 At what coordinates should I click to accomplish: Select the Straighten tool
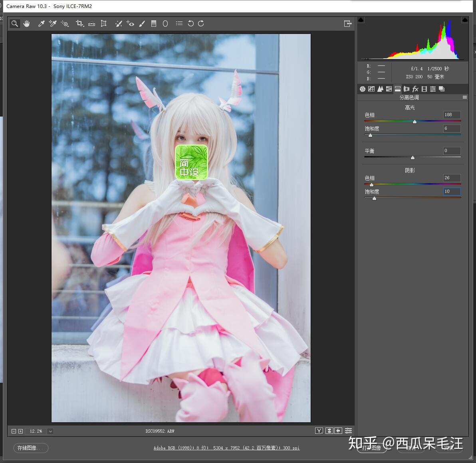coord(92,24)
